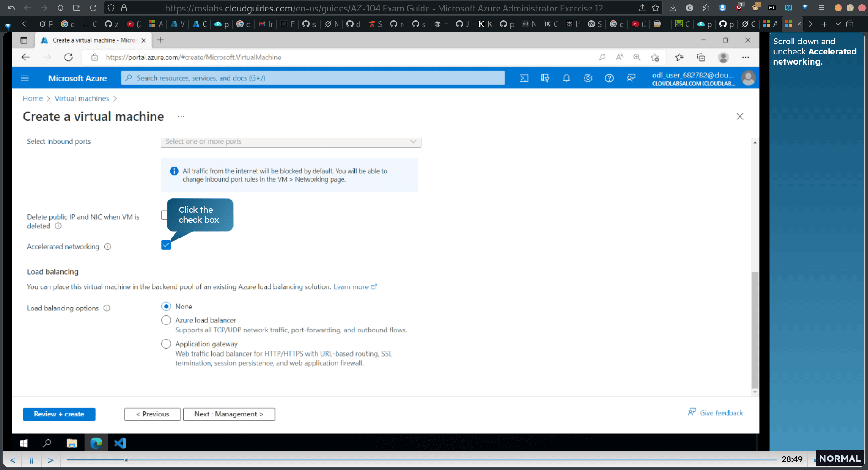The width and height of the screenshot is (868, 470).
Task: Click outer browser reload icon
Action: 93,8
